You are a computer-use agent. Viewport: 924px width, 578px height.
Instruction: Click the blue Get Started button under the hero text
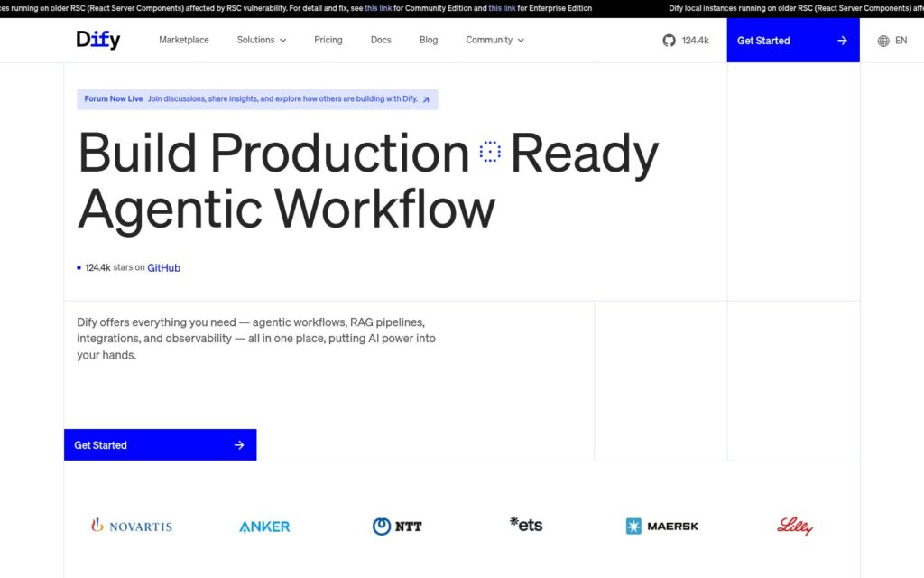[161, 444]
